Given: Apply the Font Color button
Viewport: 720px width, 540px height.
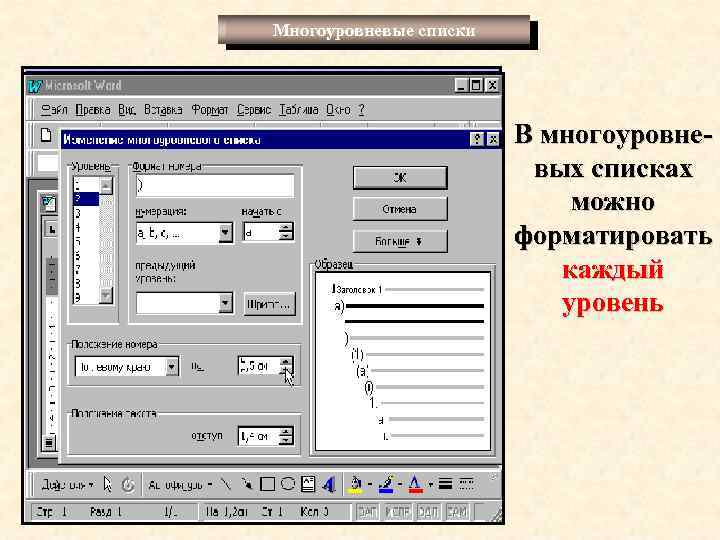Looking at the screenshot, I should [415, 484].
